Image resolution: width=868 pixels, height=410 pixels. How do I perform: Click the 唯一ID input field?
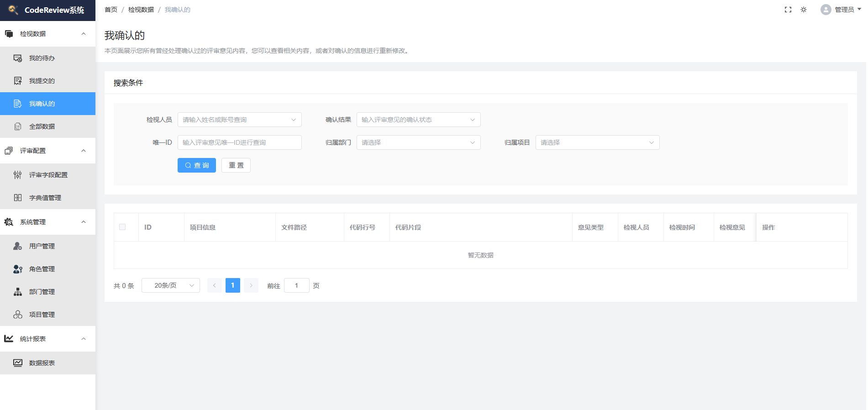(x=239, y=142)
